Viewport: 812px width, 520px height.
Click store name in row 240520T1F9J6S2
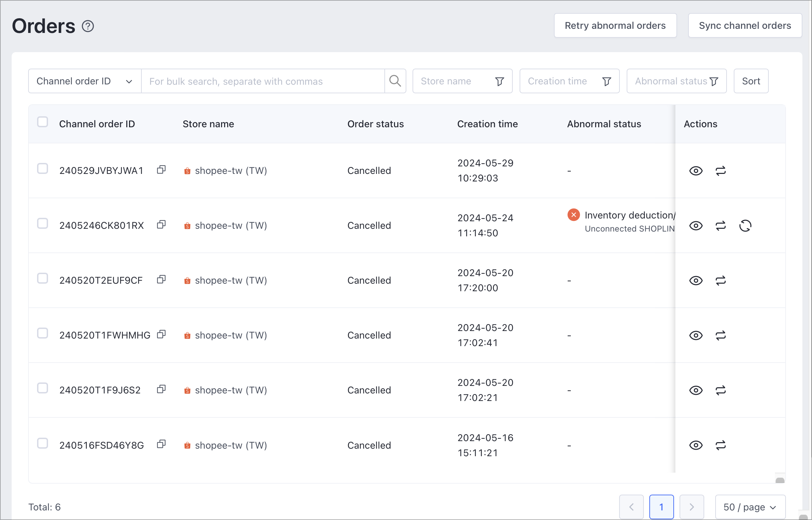point(231,390)
